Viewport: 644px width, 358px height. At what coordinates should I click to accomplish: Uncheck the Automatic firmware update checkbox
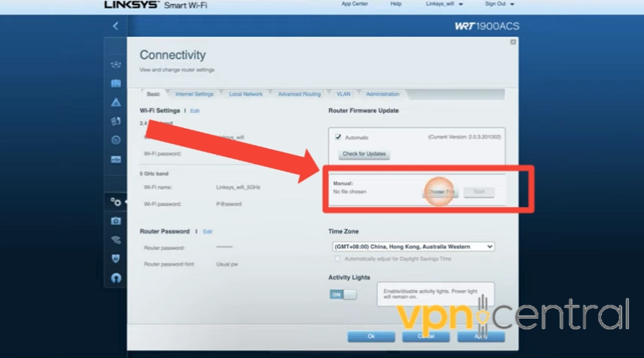click(338, 137)
